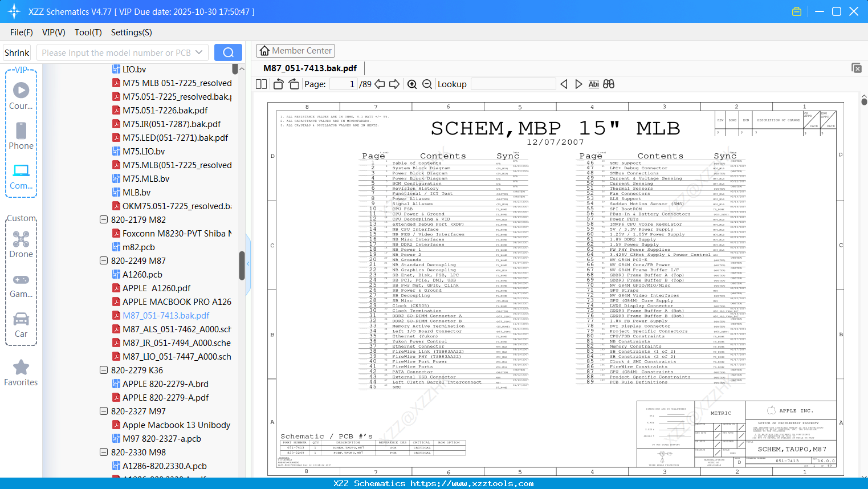The image size is (868, 489).
Task: Collapse the 820-2327 M97 folder
Action: coord(104,411)
